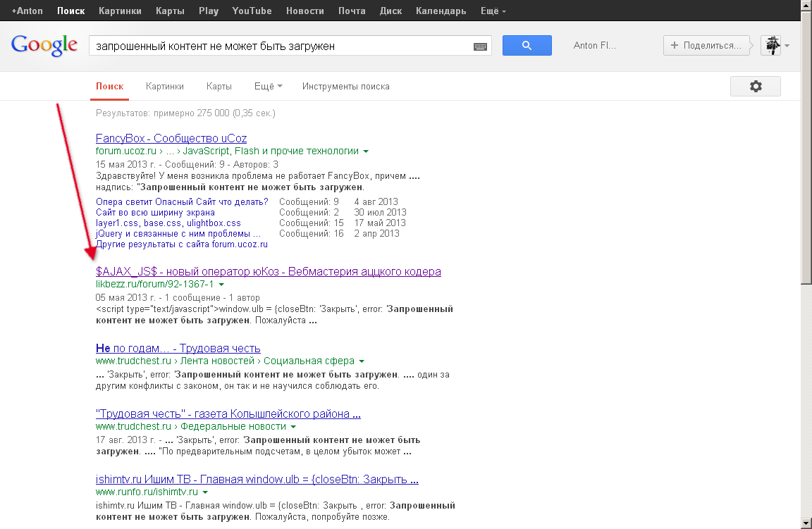The width and height of the screenshot is (812, 529).
Task: Open Другие результаты с сайта forum.ucoz.ru
Action: pos(182,244)
